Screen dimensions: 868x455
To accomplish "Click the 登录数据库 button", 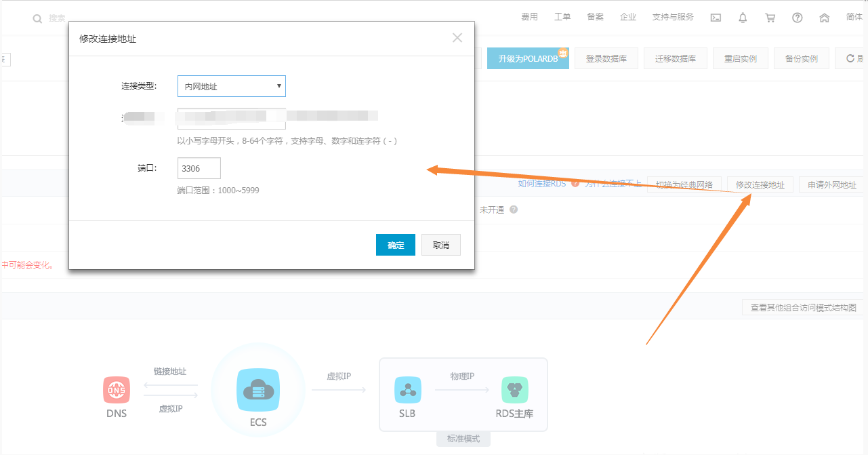I will point(606,59).
